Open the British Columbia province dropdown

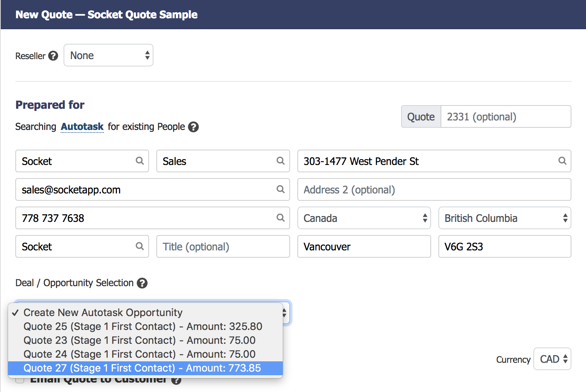(505, 218)
